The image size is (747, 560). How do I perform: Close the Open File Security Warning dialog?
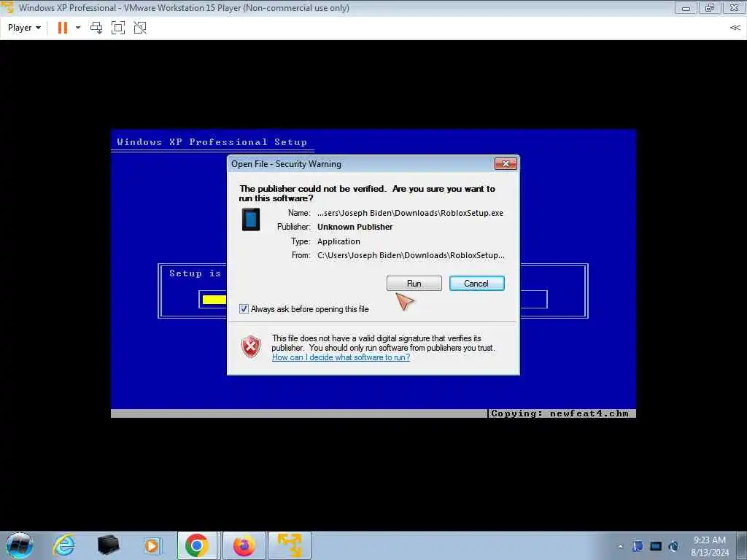tap(506, 164)
